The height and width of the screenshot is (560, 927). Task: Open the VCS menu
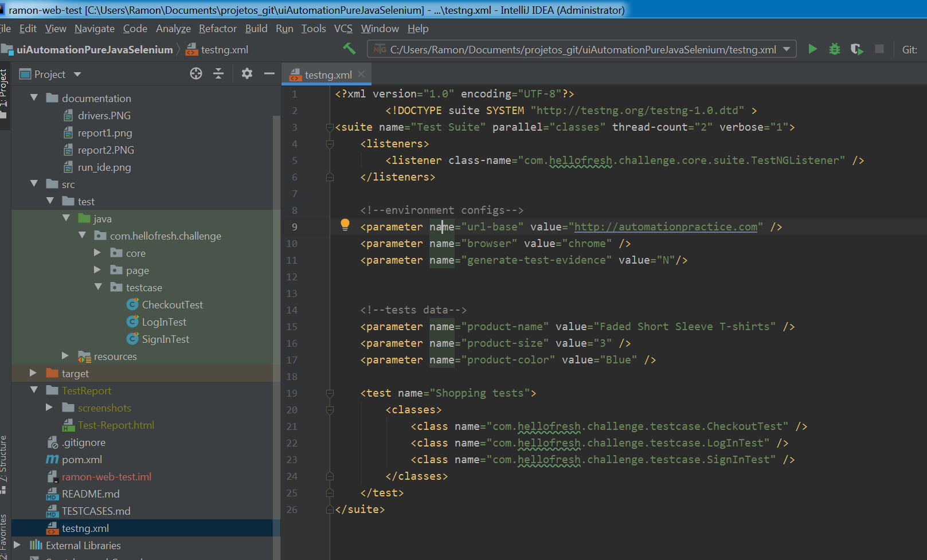(343, 29)
